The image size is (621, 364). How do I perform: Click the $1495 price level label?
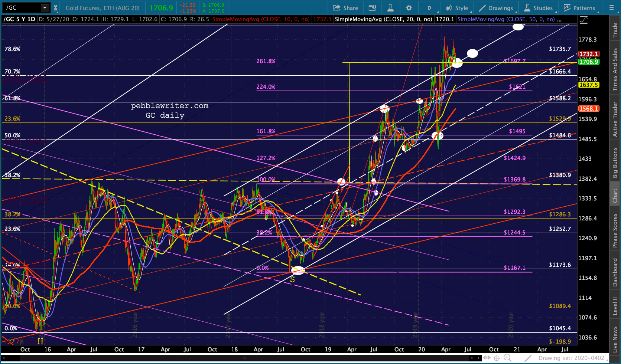(517, 131)
